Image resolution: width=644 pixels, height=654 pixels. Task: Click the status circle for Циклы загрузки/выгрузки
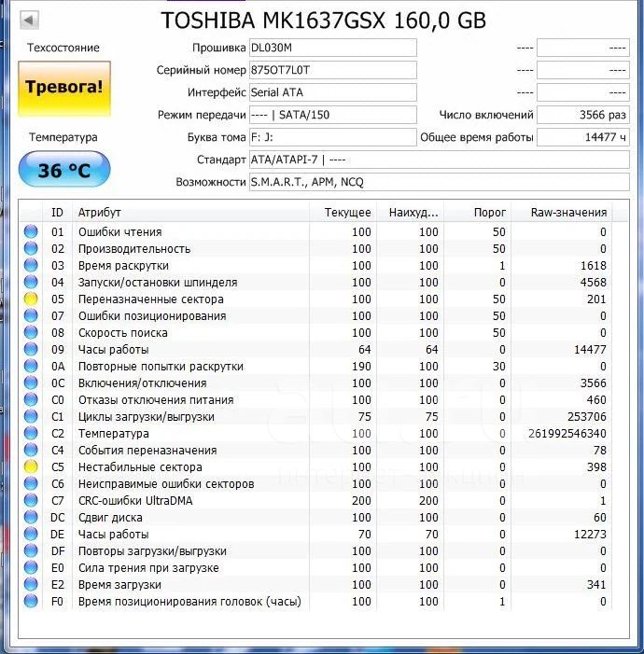point(31,416)
